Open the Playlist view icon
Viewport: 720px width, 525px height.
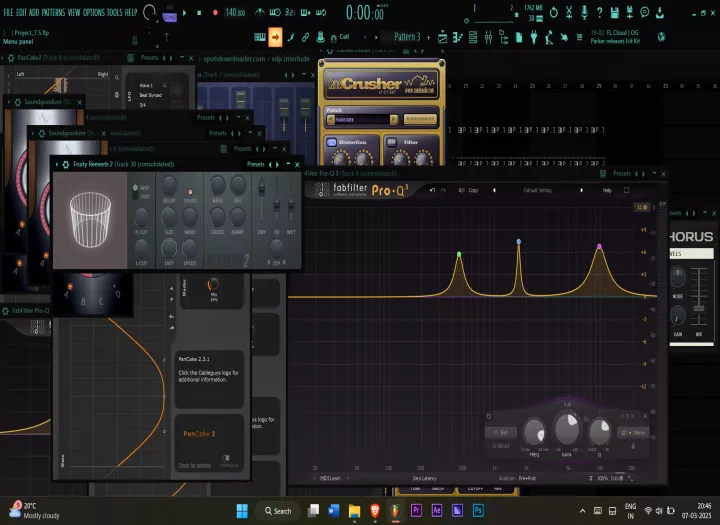click(x=443, y=37)
